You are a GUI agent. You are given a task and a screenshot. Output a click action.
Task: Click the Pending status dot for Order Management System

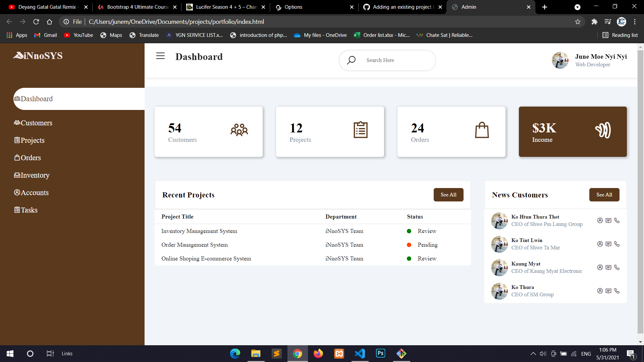[x=409, y=245]
